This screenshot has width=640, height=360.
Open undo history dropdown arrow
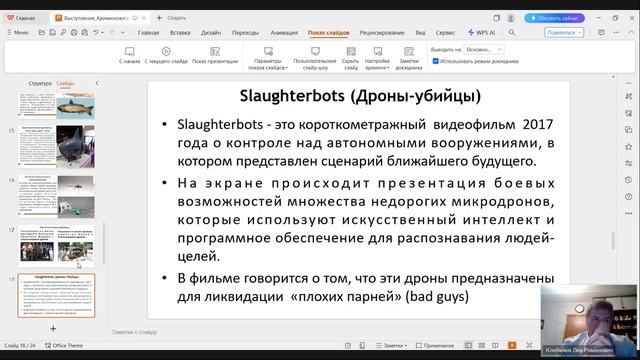(102, 32)
